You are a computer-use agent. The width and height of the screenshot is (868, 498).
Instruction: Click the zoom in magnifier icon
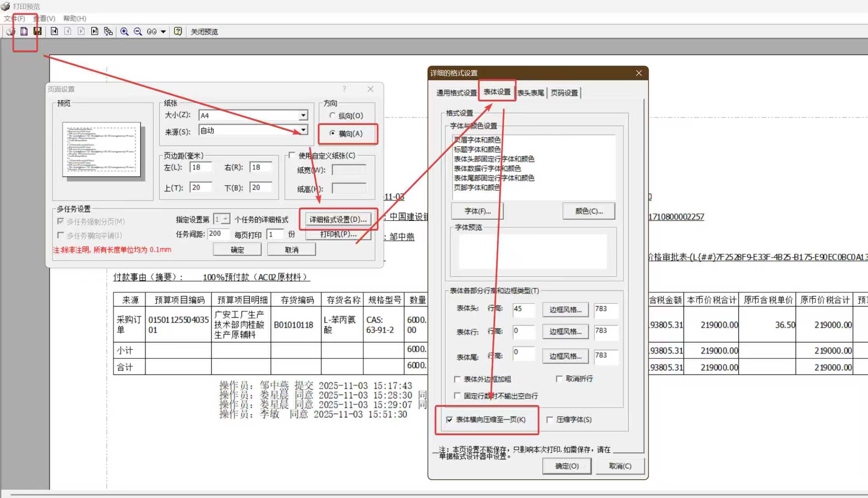point(124,32)
